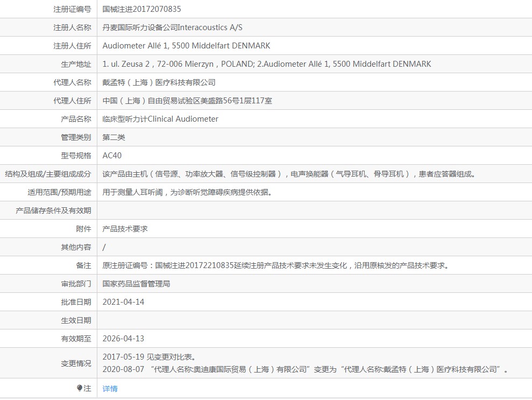The image size is (532, 400).
Task: Click the lightbulb icon beside 注
Action: point(80,388)
